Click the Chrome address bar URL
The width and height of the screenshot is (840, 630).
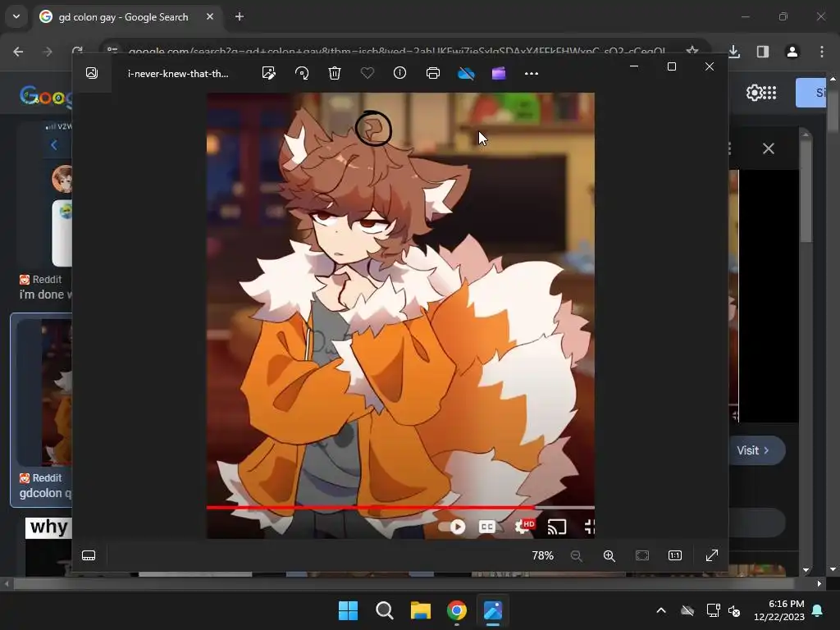396,52
